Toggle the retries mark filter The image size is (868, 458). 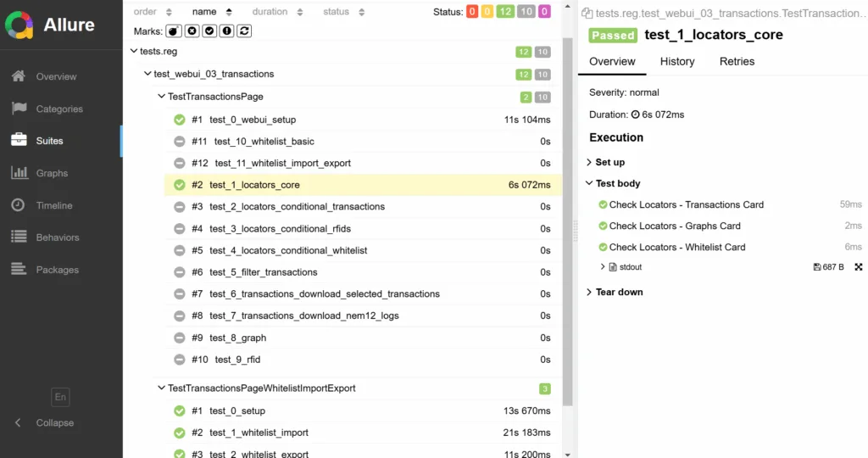pyautogui.click(x=244, y=31)
